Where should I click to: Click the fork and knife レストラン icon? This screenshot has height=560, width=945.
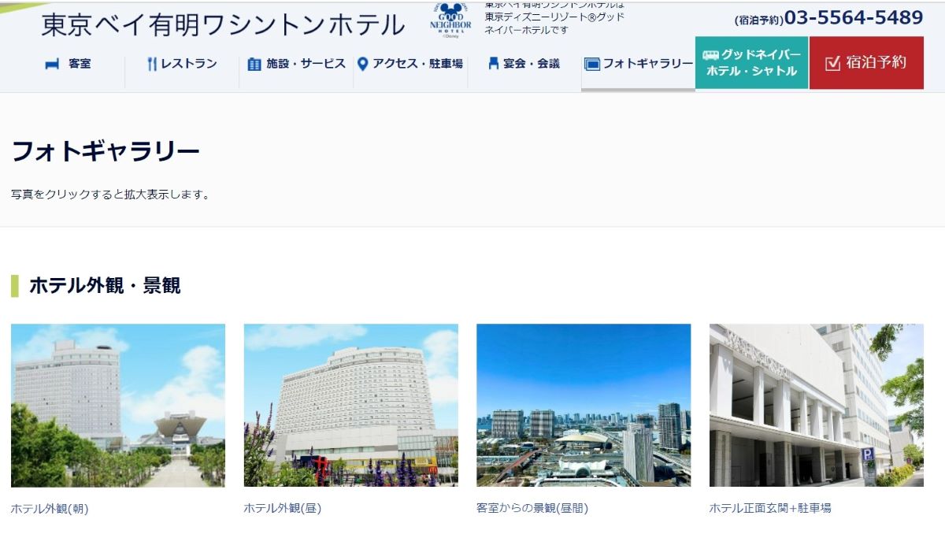point(152,64)
